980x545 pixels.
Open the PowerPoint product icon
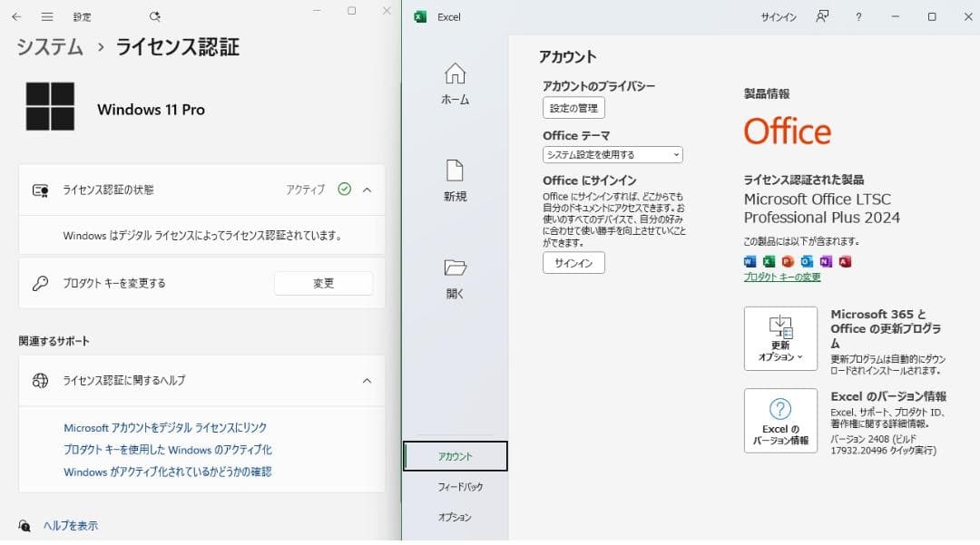(788, 261)
